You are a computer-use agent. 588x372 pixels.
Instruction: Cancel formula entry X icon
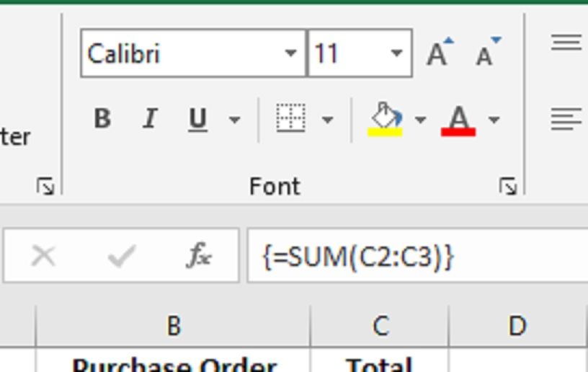(43, 256)
